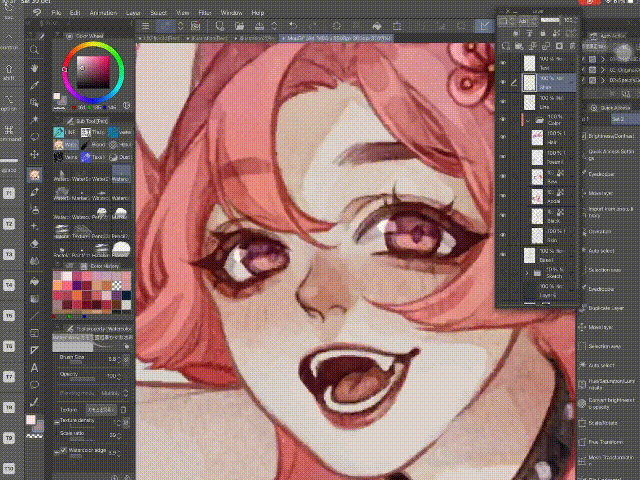This screenshot has width=640, height=480.
Task: Click Brightness/Contrast in Quick Access
Action: point(610,136)
